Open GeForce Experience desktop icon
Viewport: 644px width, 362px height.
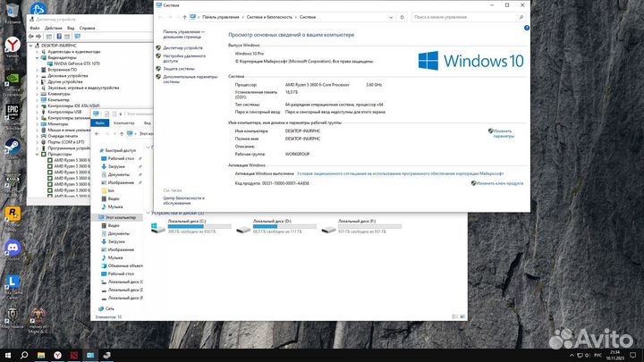pyautogui.click(x=13, y=79)
